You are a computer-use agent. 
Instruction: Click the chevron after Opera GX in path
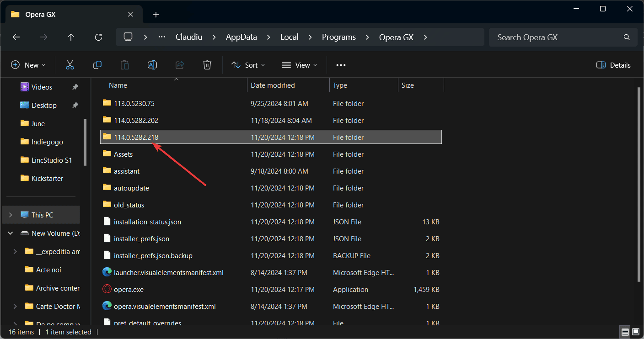point(425,37)
